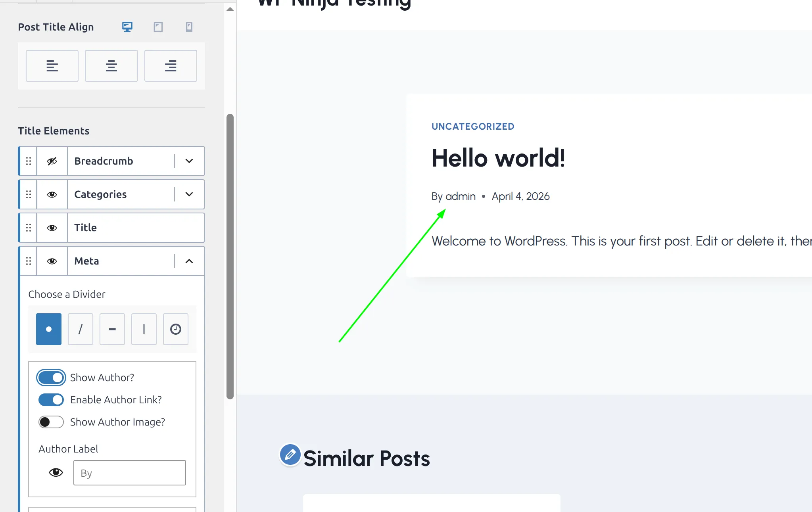Align post title to the center
This screenshot has width=812, height=512.
pyautogui.click(x=111, y=66)
